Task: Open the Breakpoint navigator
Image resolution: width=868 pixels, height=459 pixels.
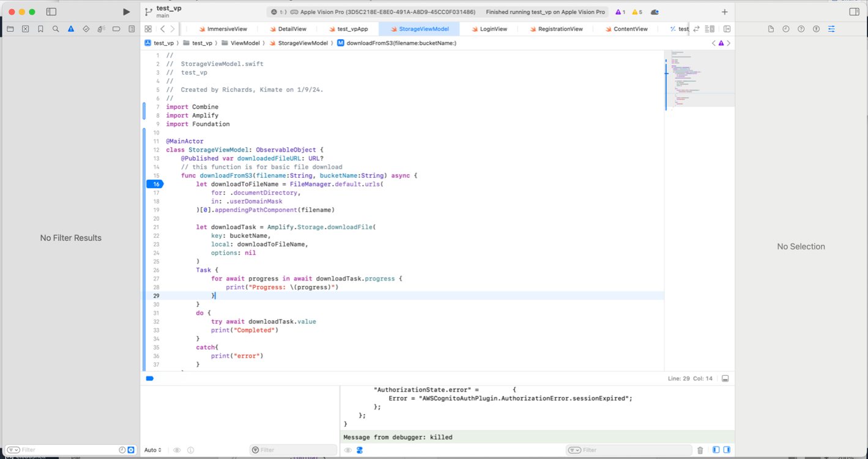Action: 116,28
